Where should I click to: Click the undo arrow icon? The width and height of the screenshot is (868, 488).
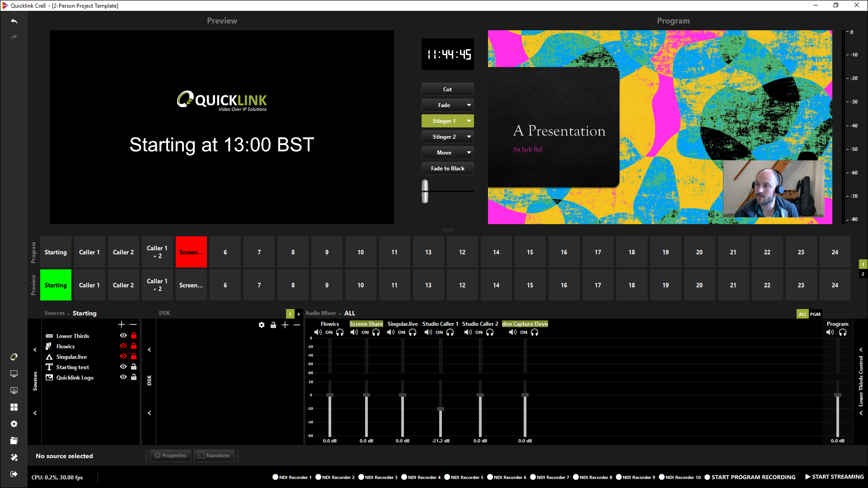[14, 21]
